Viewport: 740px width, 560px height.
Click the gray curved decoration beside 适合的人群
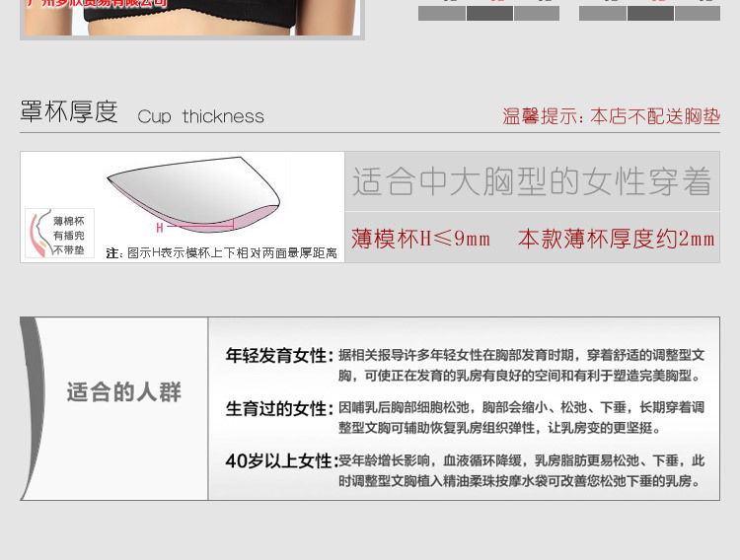(32, 408)
